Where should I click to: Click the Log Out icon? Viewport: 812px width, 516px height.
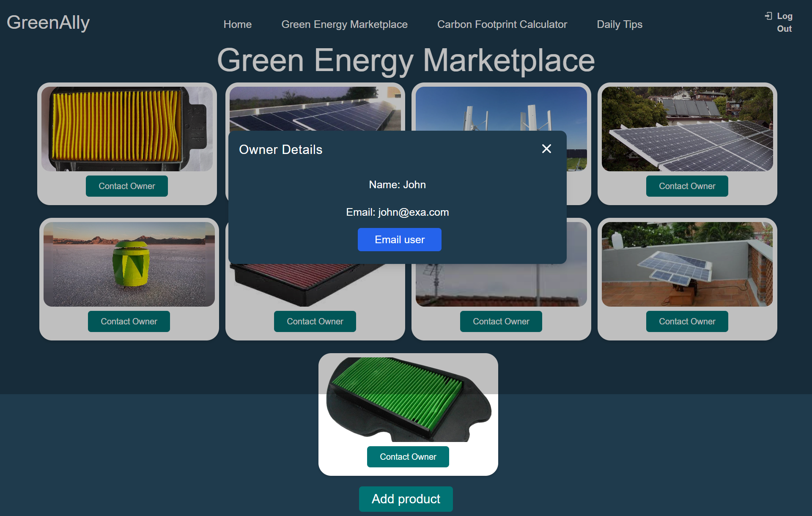tap(768, 16)
